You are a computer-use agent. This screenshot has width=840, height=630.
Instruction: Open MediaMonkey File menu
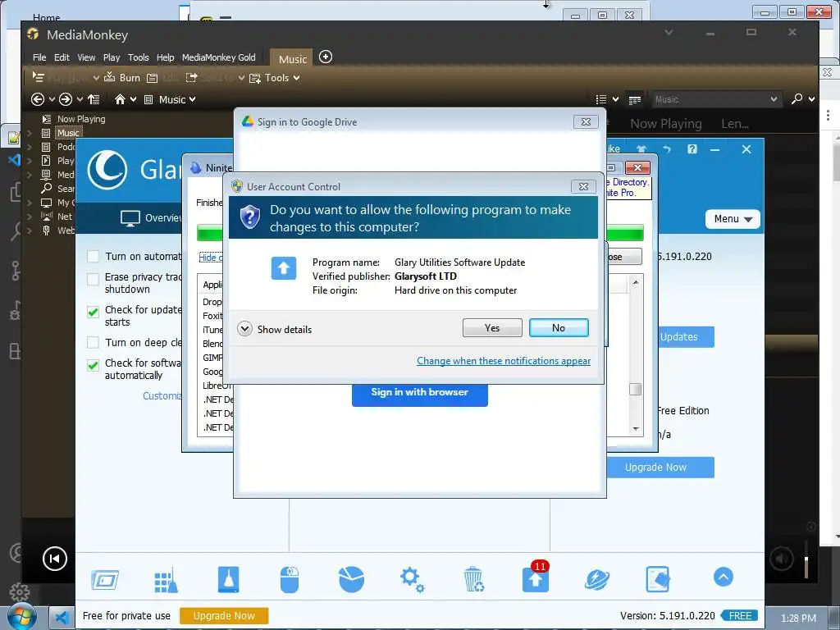[x=39, y=57]
